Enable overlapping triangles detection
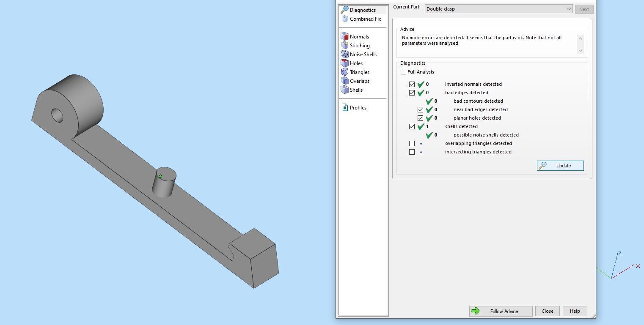 (x=412, y=143)
